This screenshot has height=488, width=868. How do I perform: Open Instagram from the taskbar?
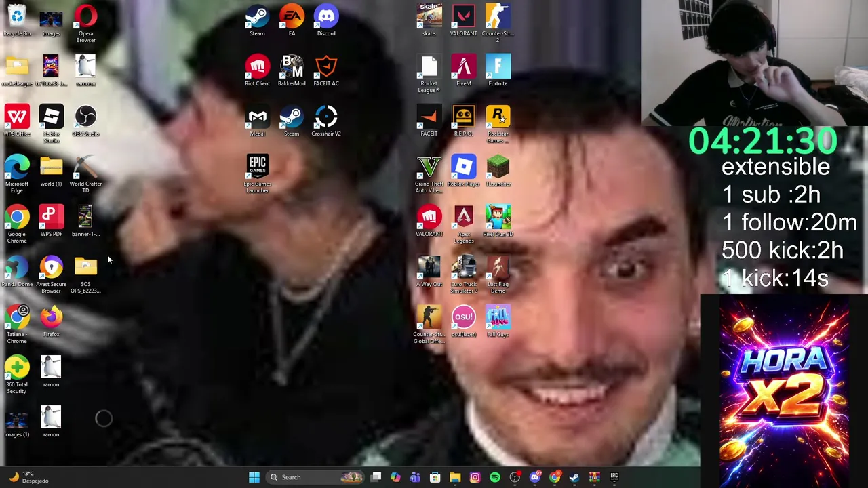pos(475,477)
